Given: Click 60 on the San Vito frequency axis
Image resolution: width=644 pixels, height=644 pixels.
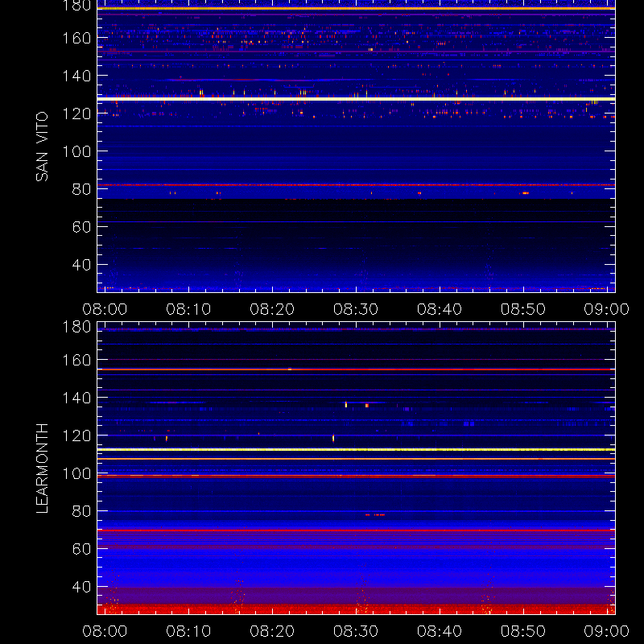Looking at the screenshot, I should pos(81,227).
